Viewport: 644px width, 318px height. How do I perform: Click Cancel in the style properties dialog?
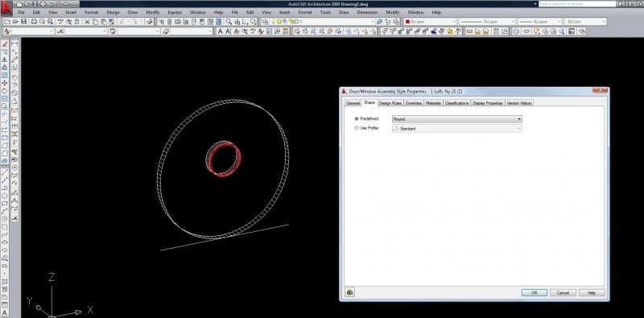(x=563, y=292)
